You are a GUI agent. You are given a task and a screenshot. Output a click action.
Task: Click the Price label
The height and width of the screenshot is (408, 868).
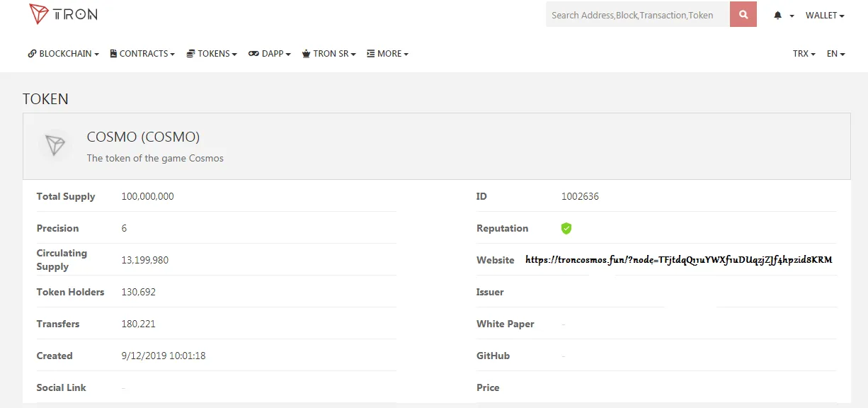488,387
